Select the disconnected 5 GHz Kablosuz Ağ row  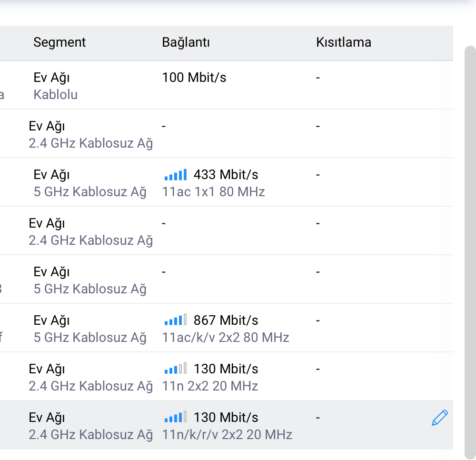227,280
